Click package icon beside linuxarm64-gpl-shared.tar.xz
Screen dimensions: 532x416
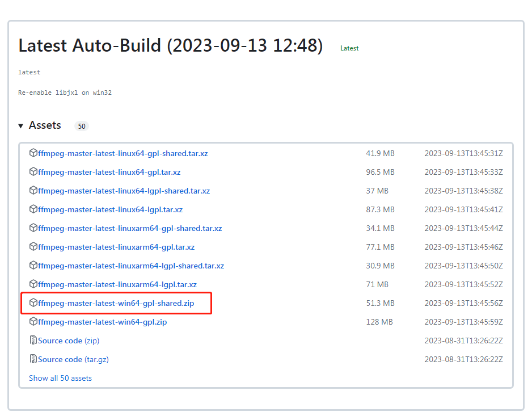tap(33, 228)
